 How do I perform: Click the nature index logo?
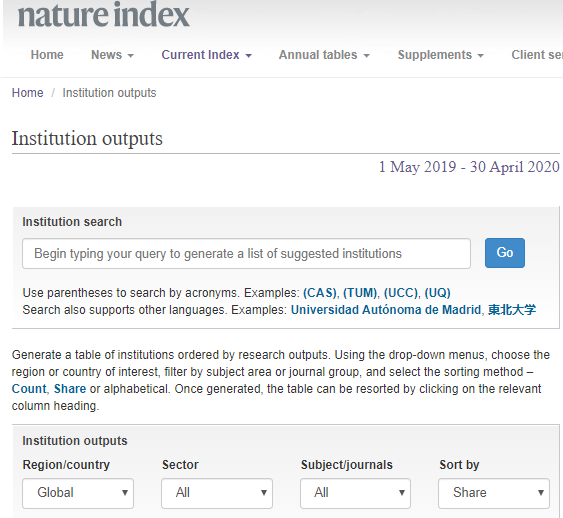tap(103, 15)
